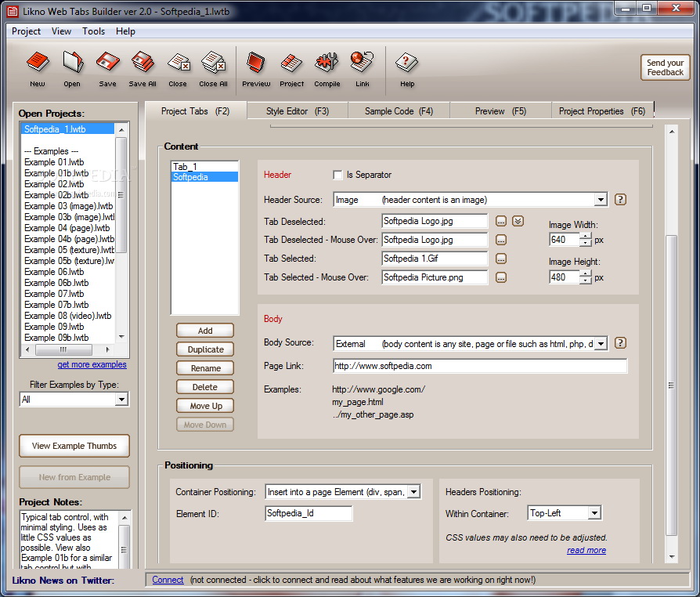Click the Close All toolbar icon
The image size is (700, 597).
(213, 68)
